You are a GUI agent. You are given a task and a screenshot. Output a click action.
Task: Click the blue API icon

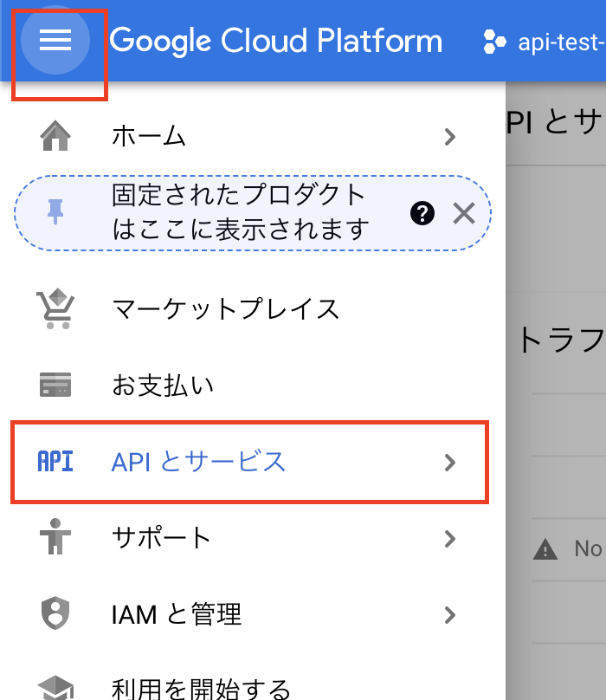pos(55,462)
